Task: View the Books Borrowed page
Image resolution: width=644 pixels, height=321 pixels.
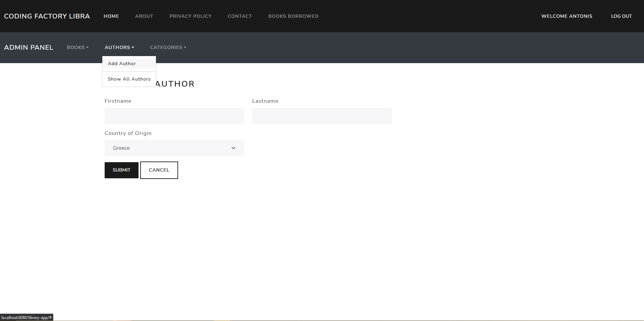Action: tap(293, 16)
